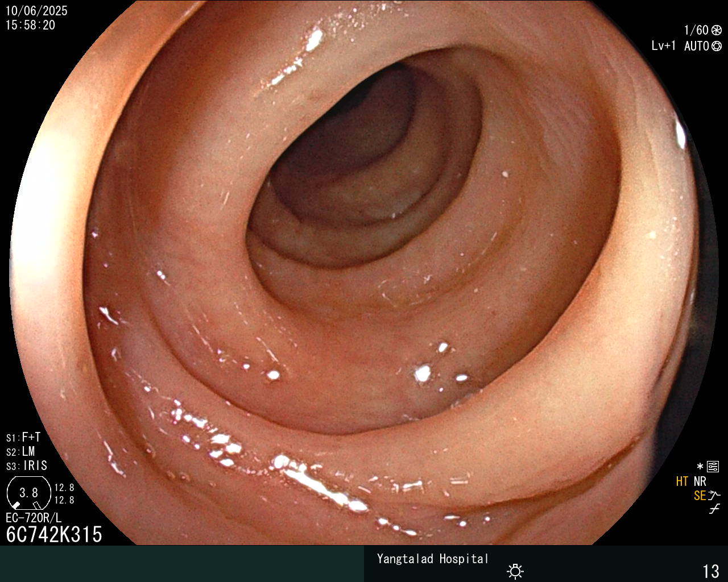
Task: Open the sliders settings icon
Action: pyautogui.click(x=713, y=467)
